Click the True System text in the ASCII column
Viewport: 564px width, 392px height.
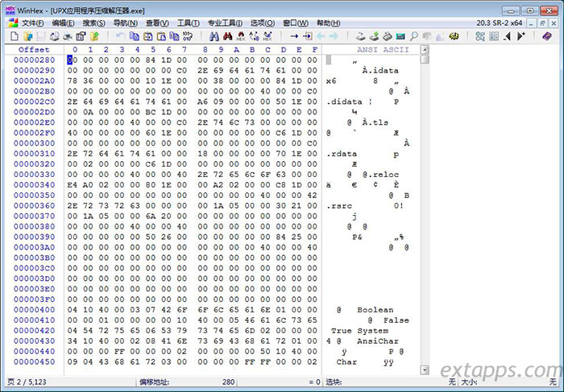359,331
